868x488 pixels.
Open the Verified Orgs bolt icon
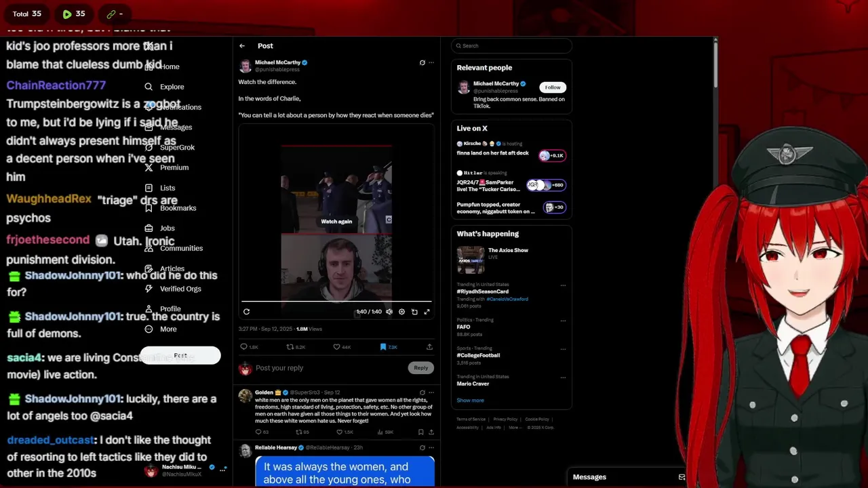[149, 289]
